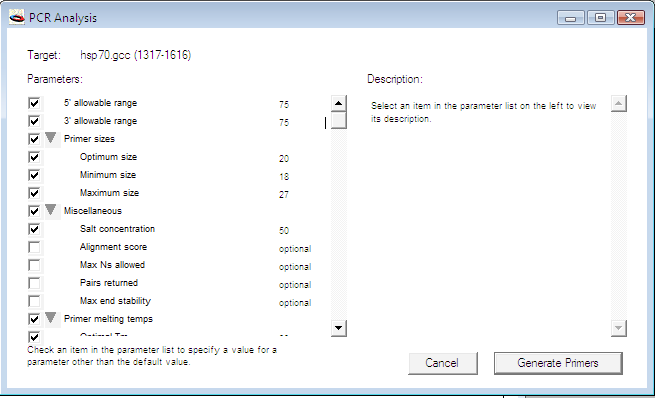
Task: Select the Primer sizes group label
Action: click(89, 139)
